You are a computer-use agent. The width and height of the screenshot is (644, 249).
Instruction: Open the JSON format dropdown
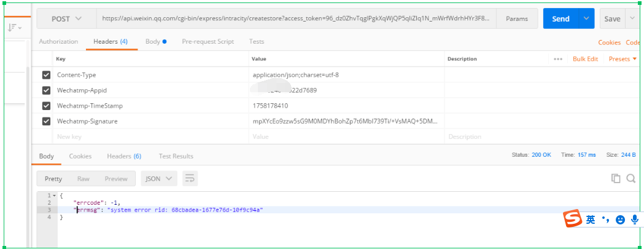click(x=159, y=179)
